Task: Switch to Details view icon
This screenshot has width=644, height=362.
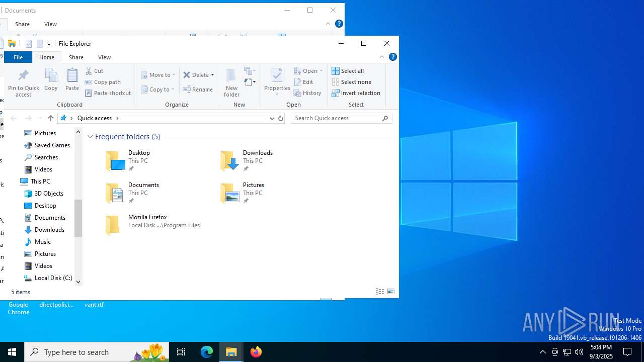Action: point(380,292)
